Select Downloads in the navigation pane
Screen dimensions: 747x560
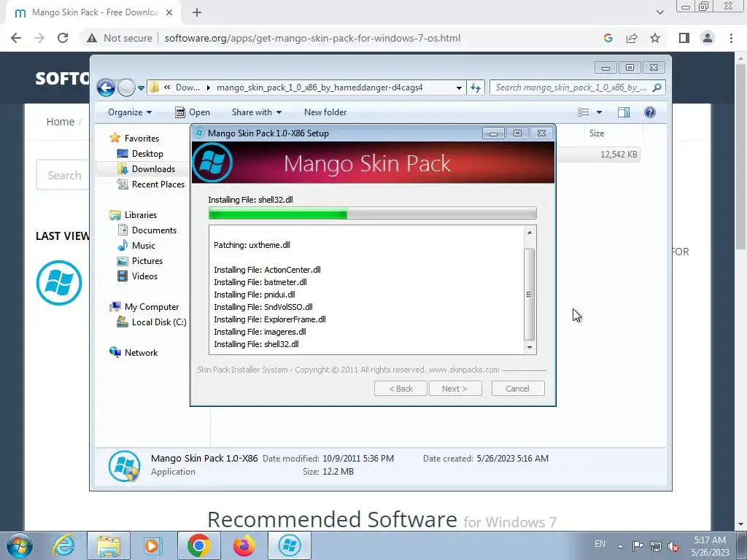pos(153,168)
